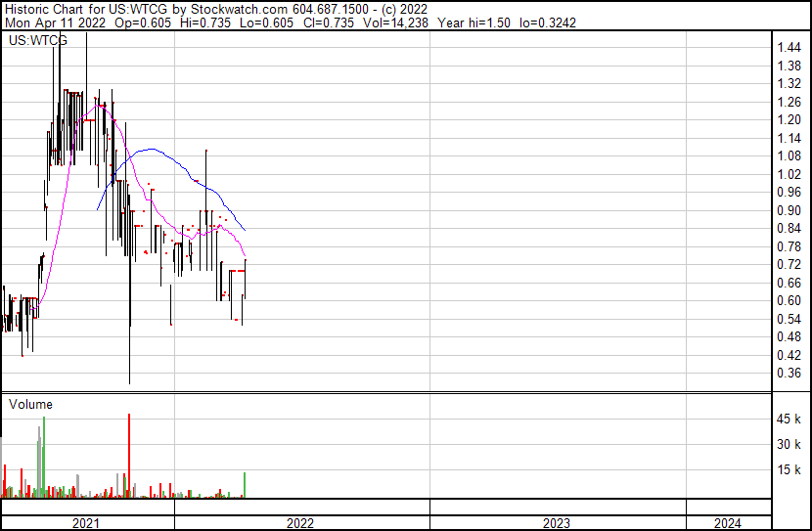Select the 2023 year label on timeline
The height and width of the screenshot is (531, 812).
coord(557,523)
